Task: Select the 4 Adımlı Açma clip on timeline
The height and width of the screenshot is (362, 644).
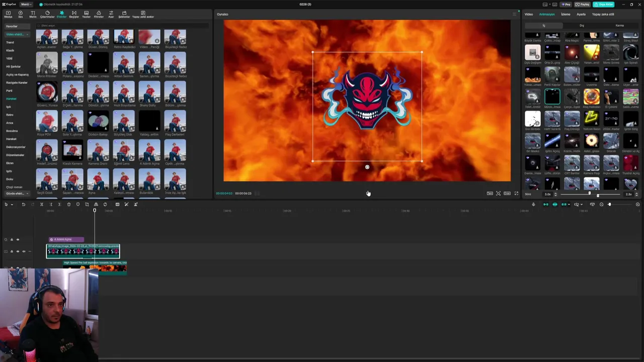Action: 66,240
